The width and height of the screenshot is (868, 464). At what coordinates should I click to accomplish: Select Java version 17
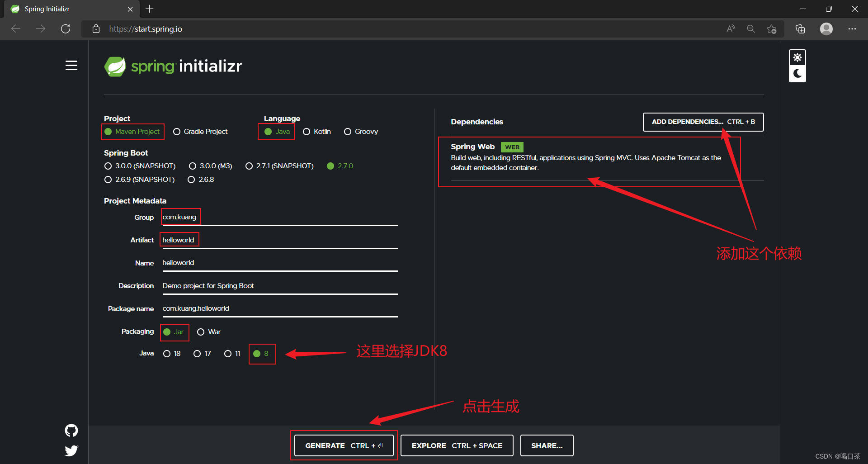(x=202, y=354)
